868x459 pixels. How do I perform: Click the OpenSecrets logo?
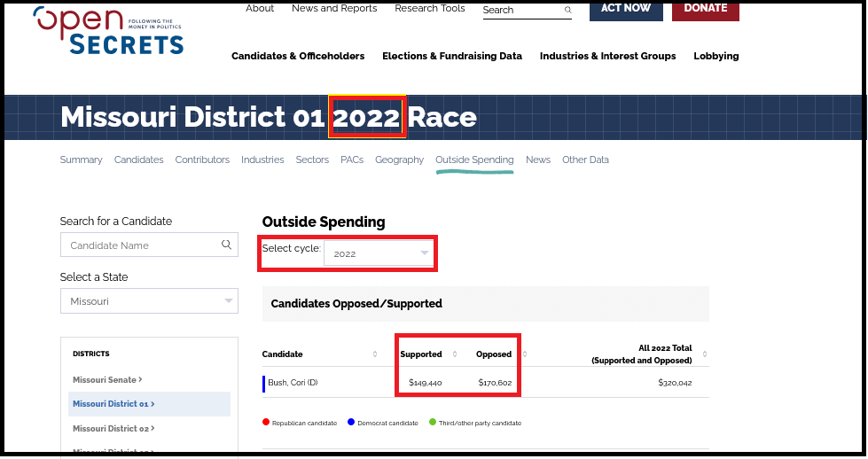(108, 30)
